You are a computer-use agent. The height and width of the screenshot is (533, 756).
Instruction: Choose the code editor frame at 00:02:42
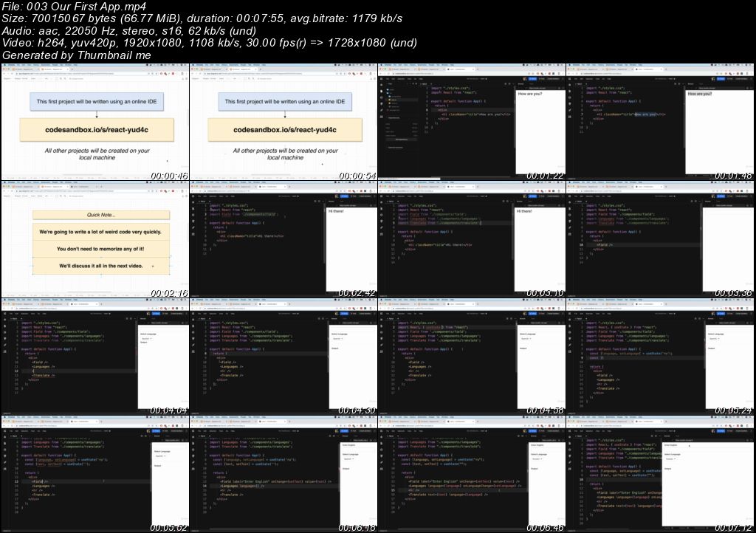point(283,239)
